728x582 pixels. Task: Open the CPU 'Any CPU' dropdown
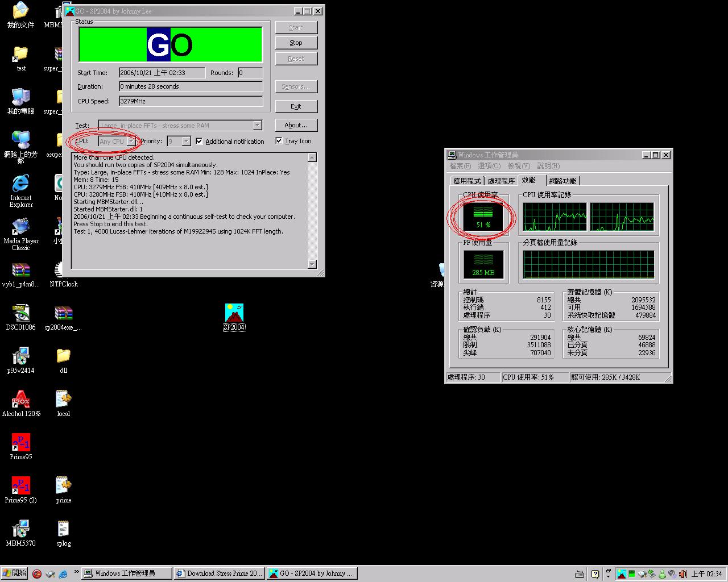pyautogui.click(x=117, y=141)
